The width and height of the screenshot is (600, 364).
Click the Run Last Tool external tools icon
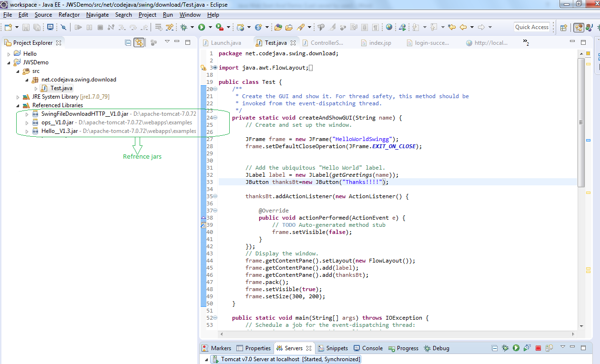(219, 27)
